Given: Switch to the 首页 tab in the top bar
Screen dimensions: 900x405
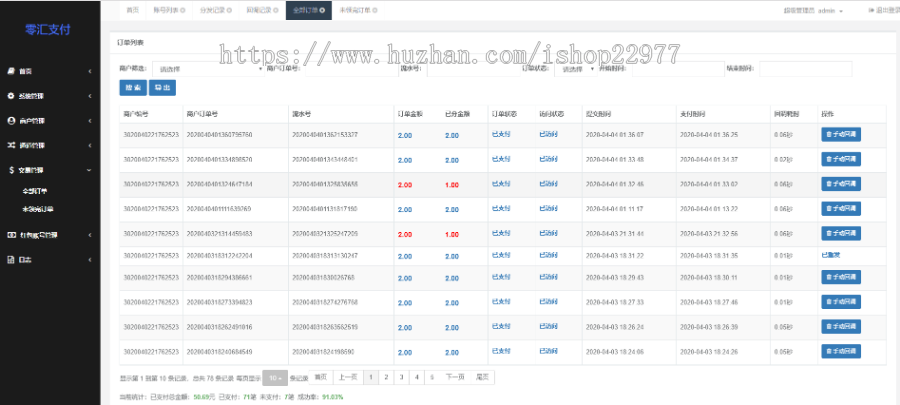Looking at the screenshot, I should pyautogui.click(x=133, y=10).
